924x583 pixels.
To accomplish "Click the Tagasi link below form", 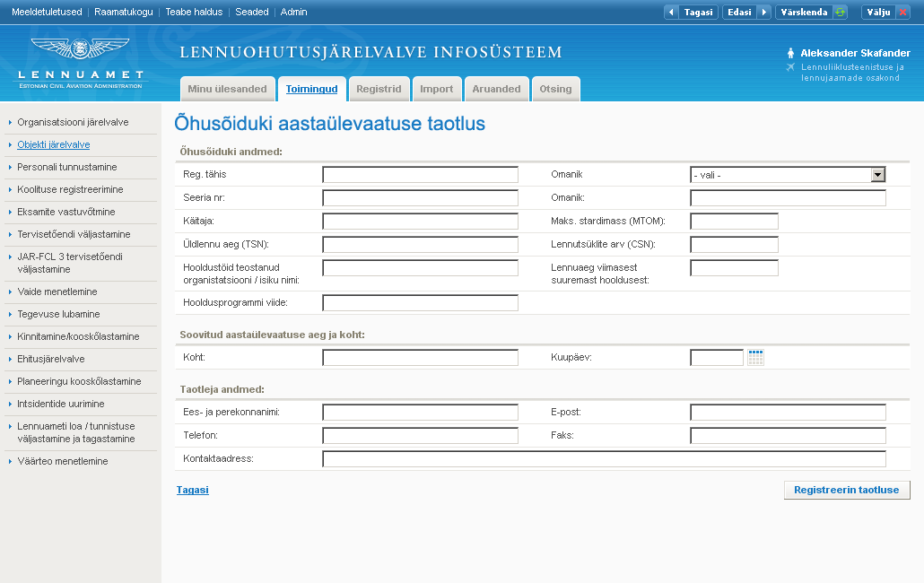I will (193, 490).
